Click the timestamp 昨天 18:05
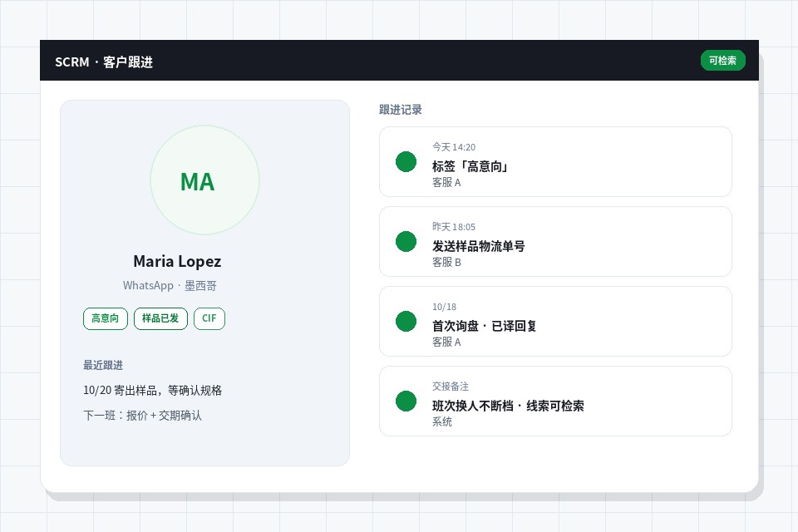Image resolution: width=798 pixels, height=532 pixels. click(x=454, y=227)
